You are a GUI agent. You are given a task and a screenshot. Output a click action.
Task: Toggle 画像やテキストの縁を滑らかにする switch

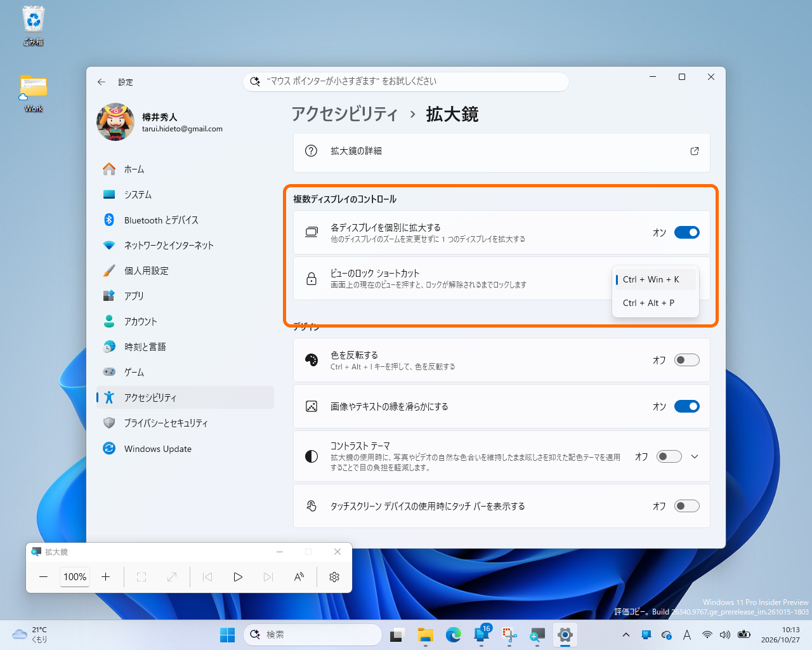[x=687, y=406]
